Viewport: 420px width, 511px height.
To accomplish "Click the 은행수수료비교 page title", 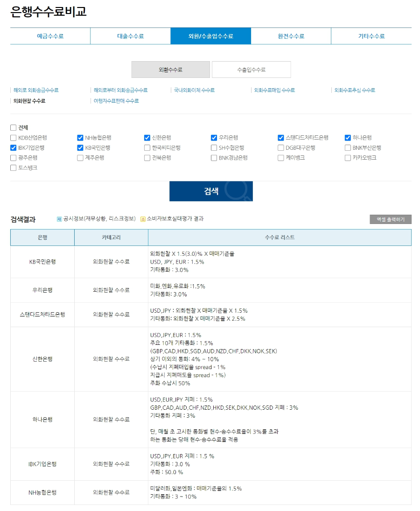I will pyautogui.click(x=48, y=11).
